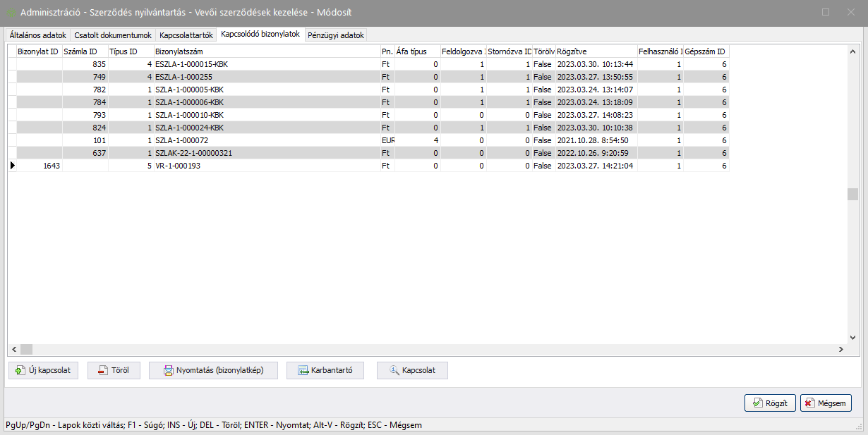
Task: Open the Csatolt dokumentumok tab
Action: click(113, 35)
